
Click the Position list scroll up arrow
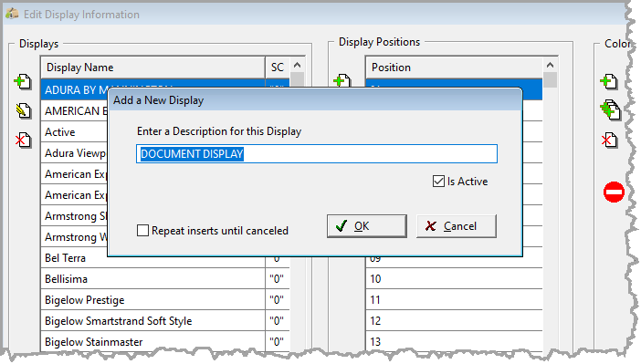click(x=551, y=65)
